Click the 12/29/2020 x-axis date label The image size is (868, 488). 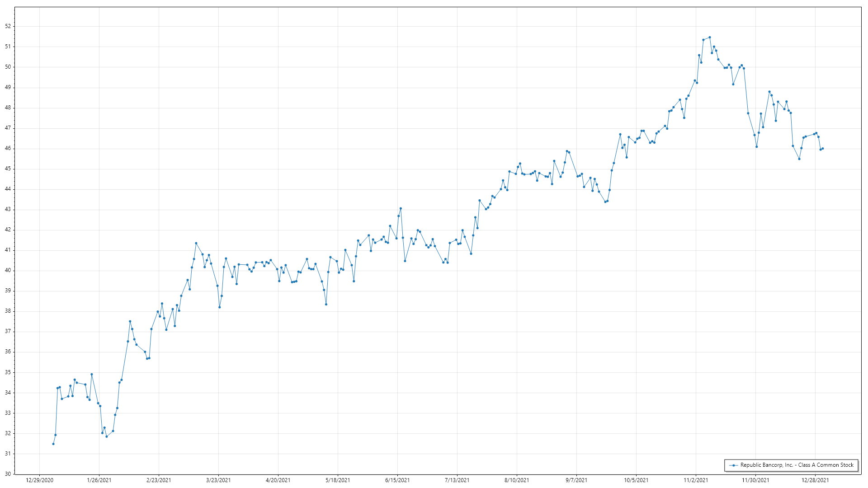pyautogui.click(x=39, y=480)
